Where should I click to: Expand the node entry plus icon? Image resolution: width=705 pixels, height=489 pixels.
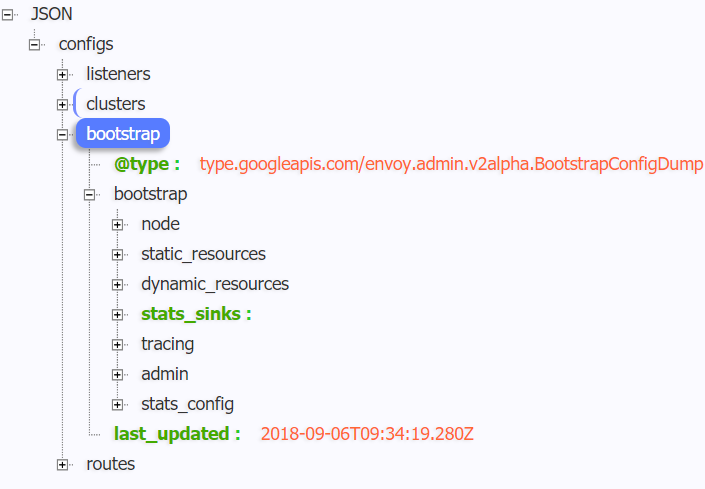tap(118, 224)
